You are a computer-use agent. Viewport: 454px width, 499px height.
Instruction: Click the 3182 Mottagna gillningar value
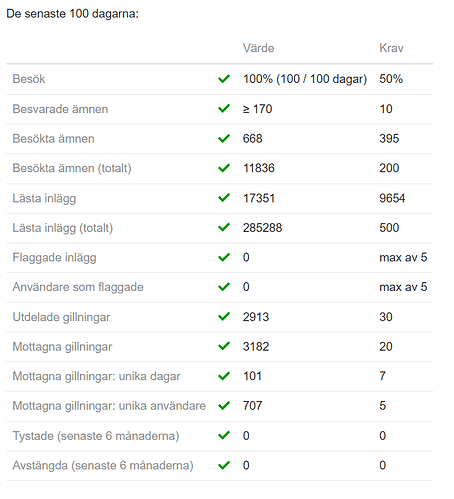pos(256,347)
